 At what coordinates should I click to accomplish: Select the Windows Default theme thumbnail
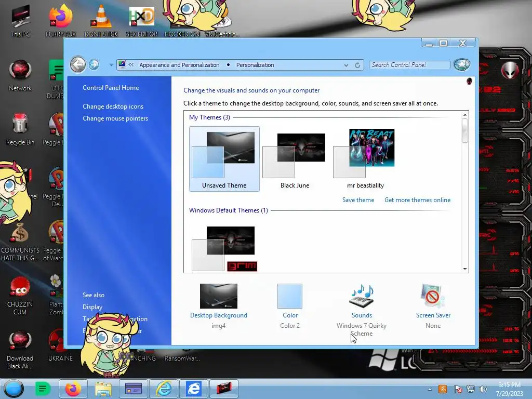tap(224, 249)
